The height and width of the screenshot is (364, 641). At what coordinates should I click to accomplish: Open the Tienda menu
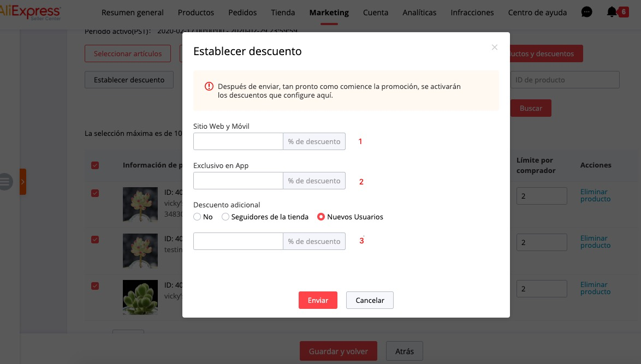coord(283,13)
